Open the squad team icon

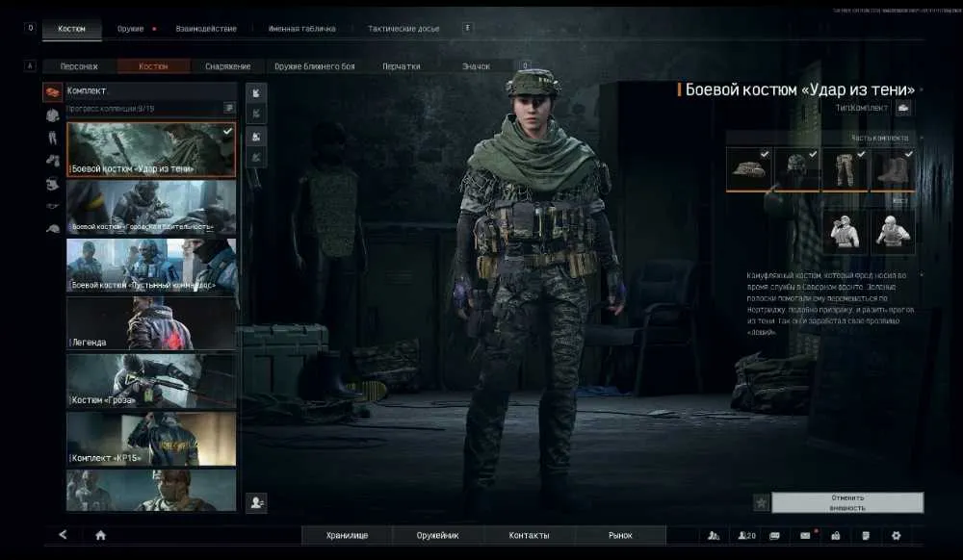click(x=714, y=536)
